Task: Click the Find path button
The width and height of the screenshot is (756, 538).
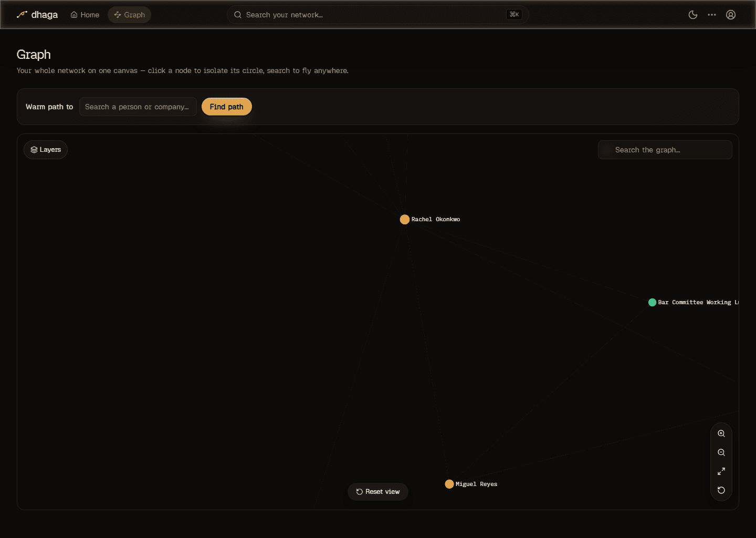Action: [227, 107]
